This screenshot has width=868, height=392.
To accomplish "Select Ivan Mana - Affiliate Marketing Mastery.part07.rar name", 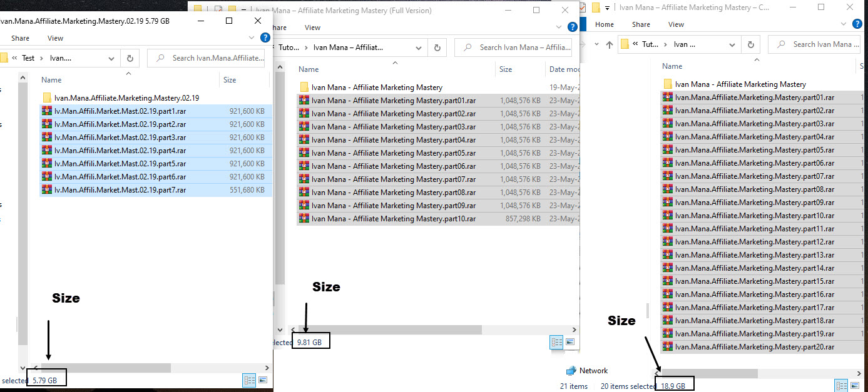I will 394,179.
